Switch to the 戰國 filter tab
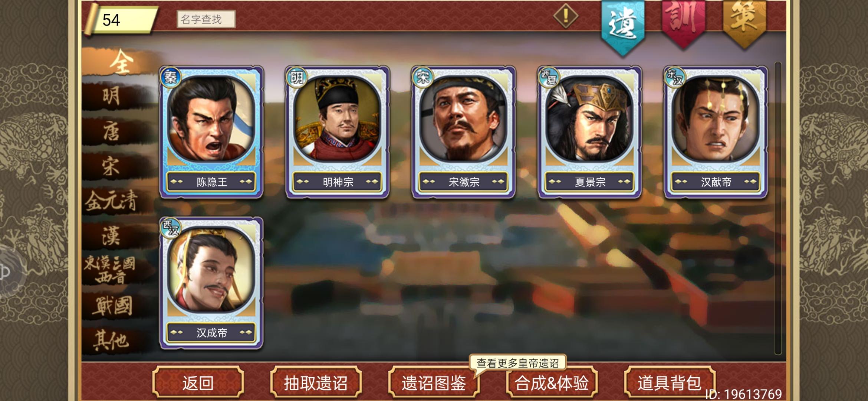The image size is (868, 401). [111, 306]
